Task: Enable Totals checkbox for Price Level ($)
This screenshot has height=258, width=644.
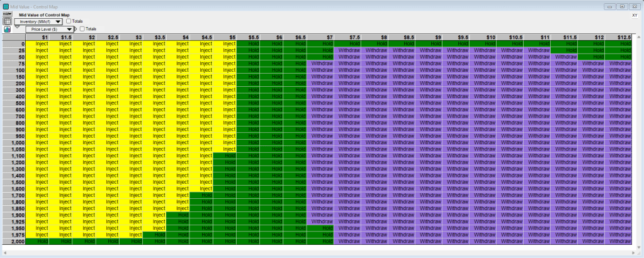Action: (x=82, y=29)
